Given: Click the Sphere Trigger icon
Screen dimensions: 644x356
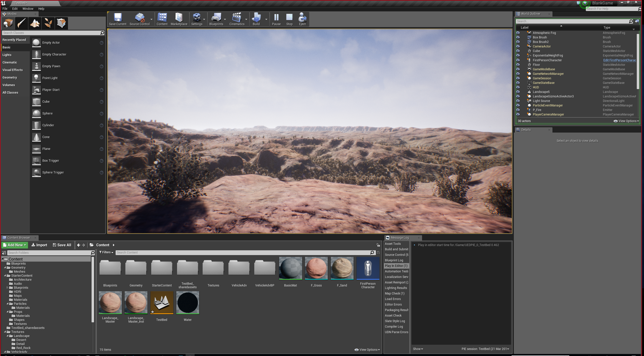Looking at the screenshot, I should pos(36,172).
